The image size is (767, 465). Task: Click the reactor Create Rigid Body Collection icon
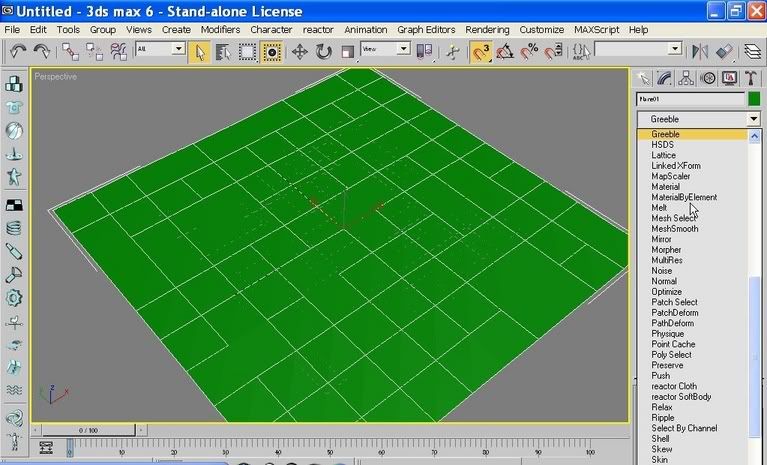14,84
